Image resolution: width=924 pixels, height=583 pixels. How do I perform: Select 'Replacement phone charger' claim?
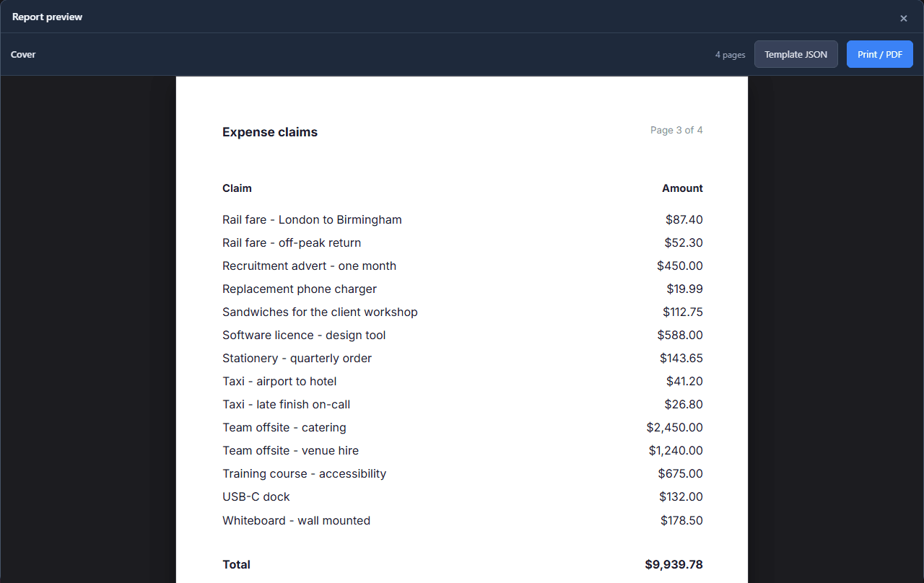[x=300, y=289]
